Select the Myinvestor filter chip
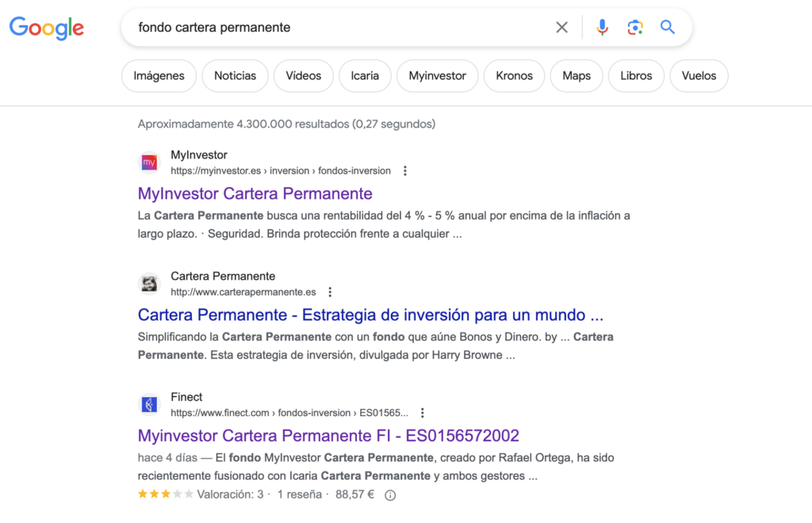 [x=438, y=76]
